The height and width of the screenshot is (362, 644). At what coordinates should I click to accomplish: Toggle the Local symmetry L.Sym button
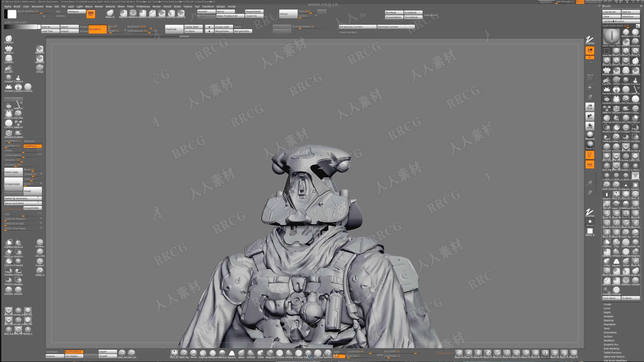[x=590, y=164]
